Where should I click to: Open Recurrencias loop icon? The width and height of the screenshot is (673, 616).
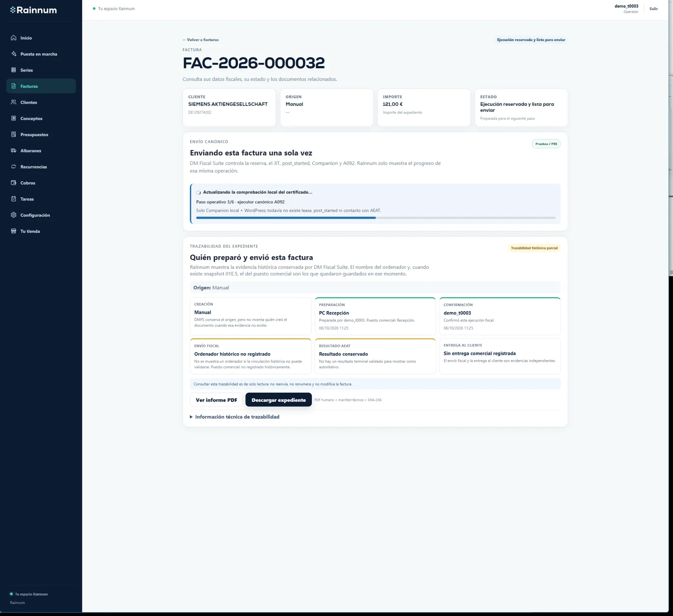13,167
